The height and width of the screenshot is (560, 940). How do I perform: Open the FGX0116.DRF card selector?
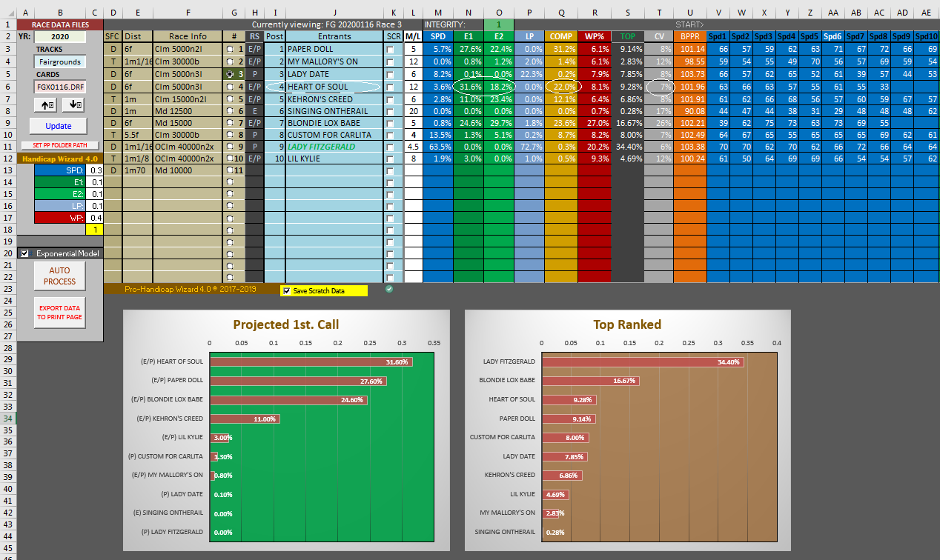(59, 86)
